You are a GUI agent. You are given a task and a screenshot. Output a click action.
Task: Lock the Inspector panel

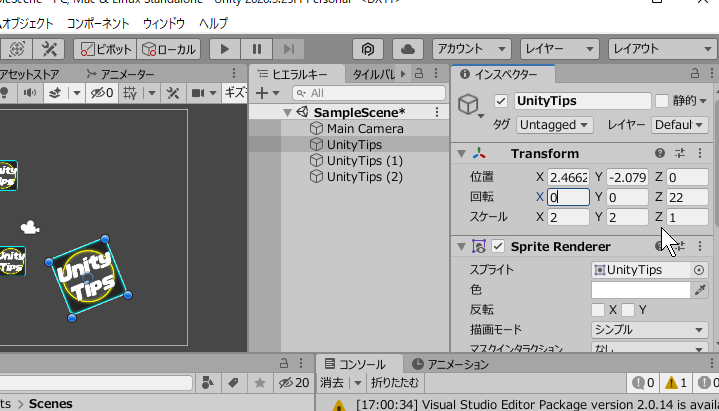[x=695, y=73]
